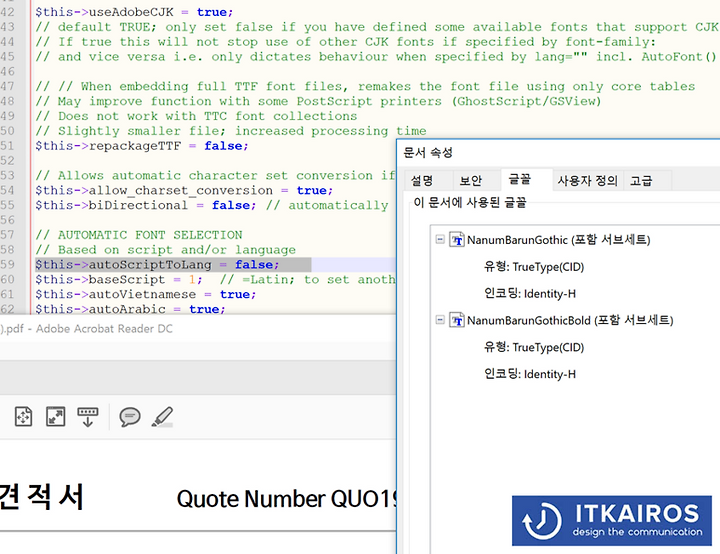Click the 문서 속성 dialog title
Screen dimensions: 720x554
428,153
